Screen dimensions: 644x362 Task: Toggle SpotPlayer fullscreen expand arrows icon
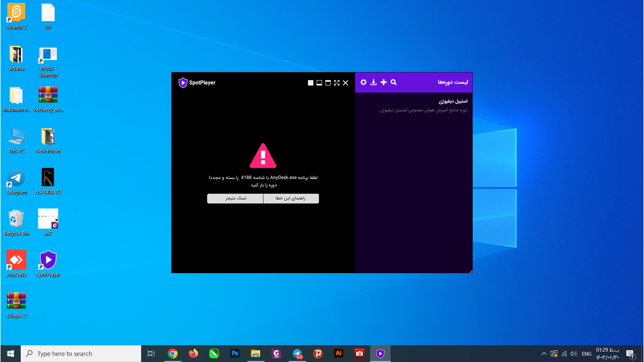(337, 83)
